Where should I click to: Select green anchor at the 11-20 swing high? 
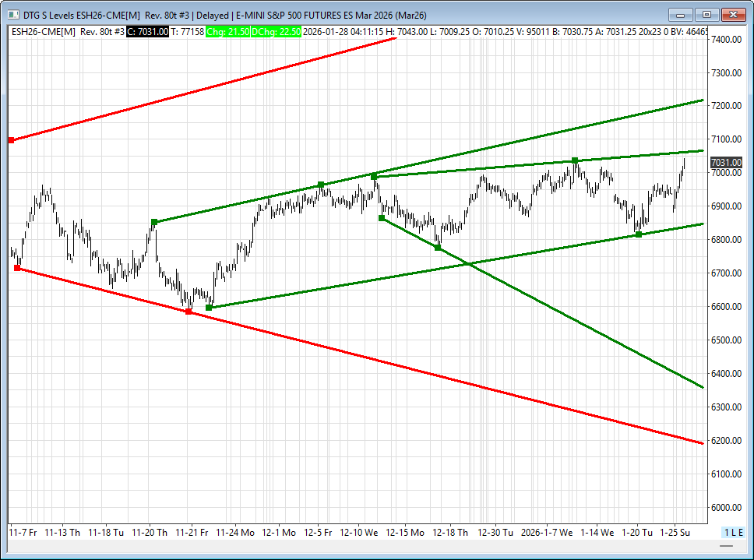(154, 222)
